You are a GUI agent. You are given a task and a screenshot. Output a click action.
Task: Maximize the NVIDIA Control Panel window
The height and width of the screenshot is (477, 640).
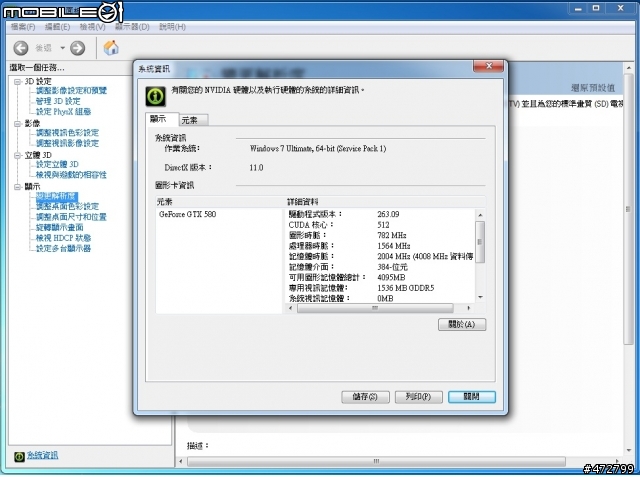point(596,8)
